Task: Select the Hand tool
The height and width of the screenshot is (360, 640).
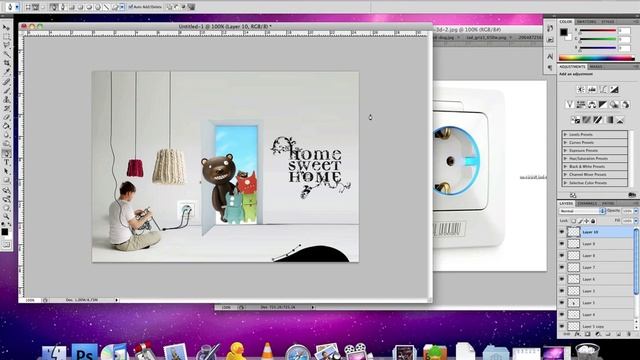Action: click(x=6, y=207)
